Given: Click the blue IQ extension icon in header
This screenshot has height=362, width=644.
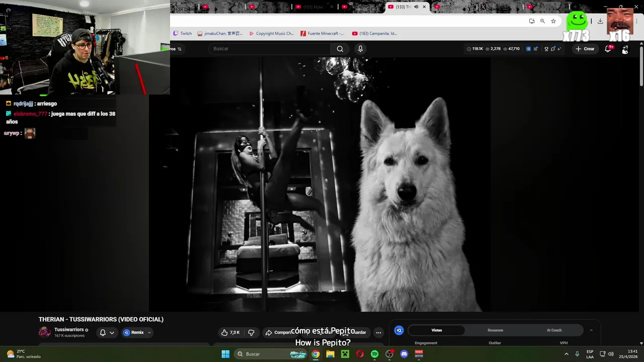Looking at the screenshot, I should pyautogui.click(x=528, y=49).
